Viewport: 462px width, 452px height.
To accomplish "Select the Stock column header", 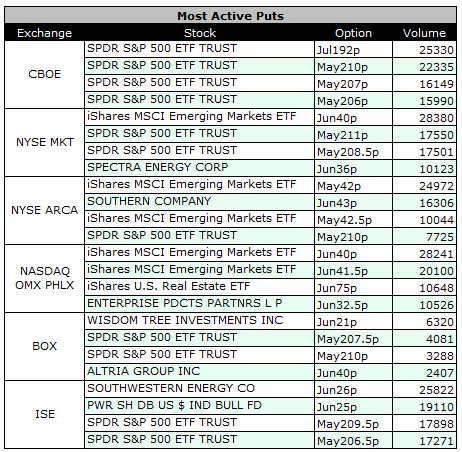I will coord(200,33).
